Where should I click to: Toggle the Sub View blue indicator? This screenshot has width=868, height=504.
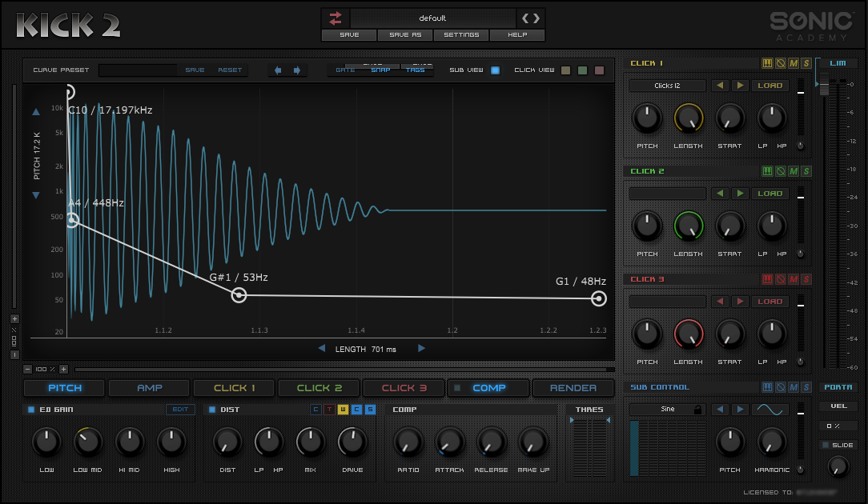point(495,70)
